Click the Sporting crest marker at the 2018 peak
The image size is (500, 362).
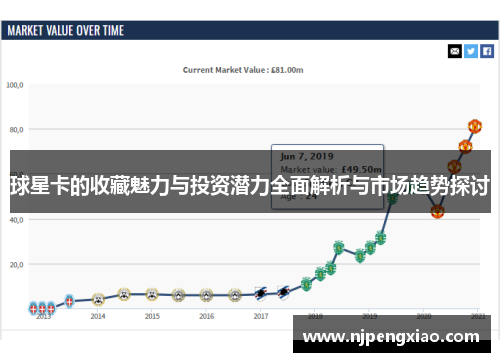(339, 247)
